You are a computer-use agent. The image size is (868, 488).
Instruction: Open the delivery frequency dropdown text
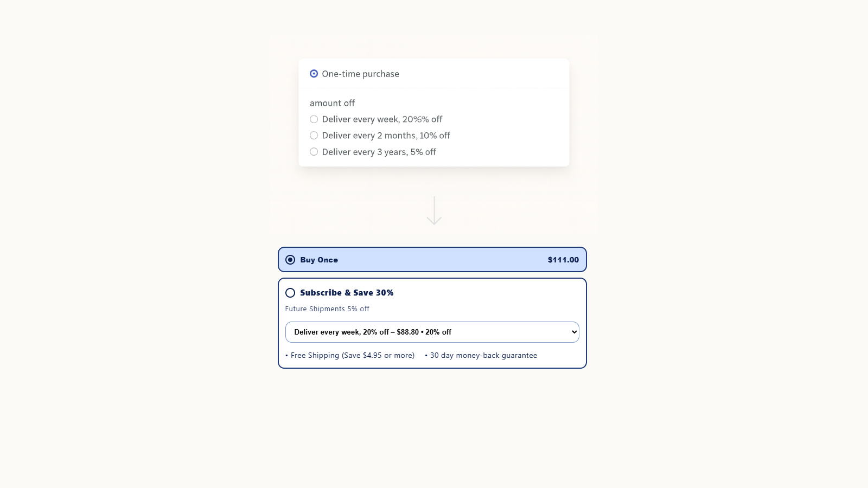pos(373,332)
